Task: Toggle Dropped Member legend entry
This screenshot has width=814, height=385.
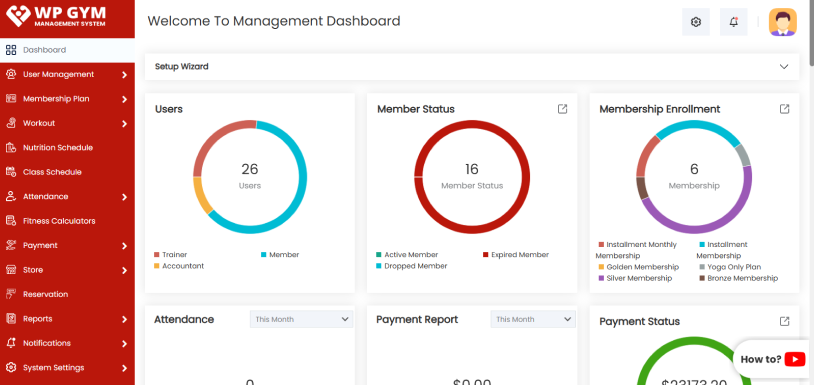Action: pyautogui.click(x=412, y=266)
